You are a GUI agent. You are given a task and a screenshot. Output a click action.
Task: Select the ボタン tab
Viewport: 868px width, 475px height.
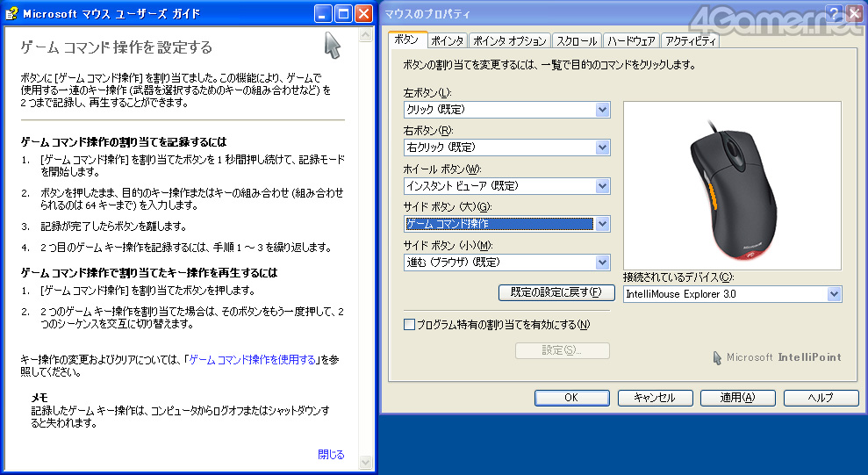(x=407, y=40)
